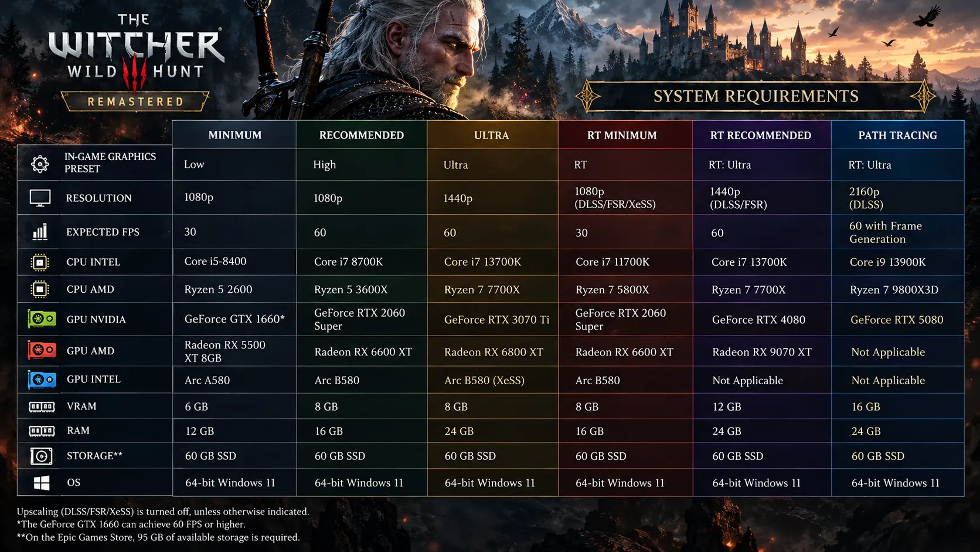Click the memory stick icon beside RAM
980x552 pixels.
(x=42, y=431)
